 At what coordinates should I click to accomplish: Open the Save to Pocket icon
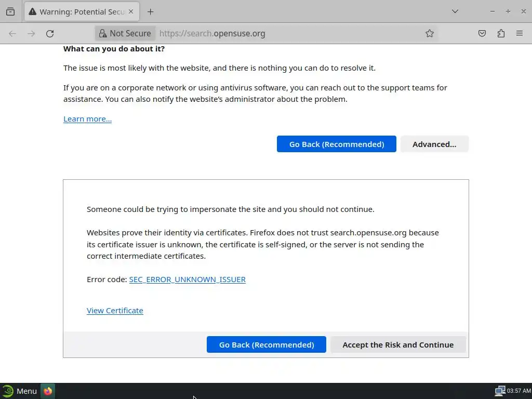482,33
